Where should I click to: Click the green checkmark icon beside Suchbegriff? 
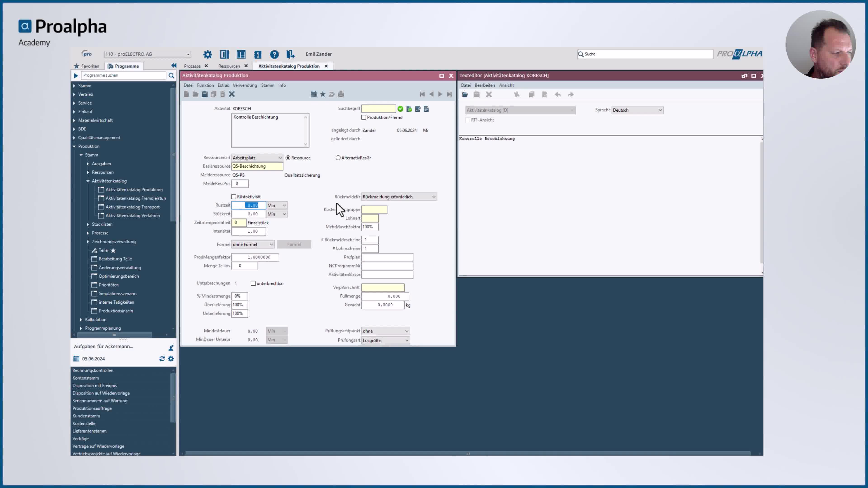(x=400, y=109)
